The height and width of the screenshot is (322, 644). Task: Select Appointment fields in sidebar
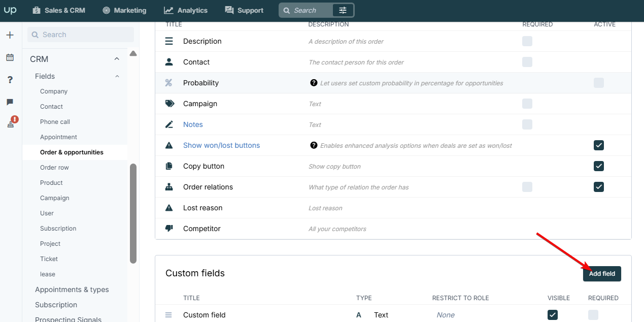[x=59, y=137]
